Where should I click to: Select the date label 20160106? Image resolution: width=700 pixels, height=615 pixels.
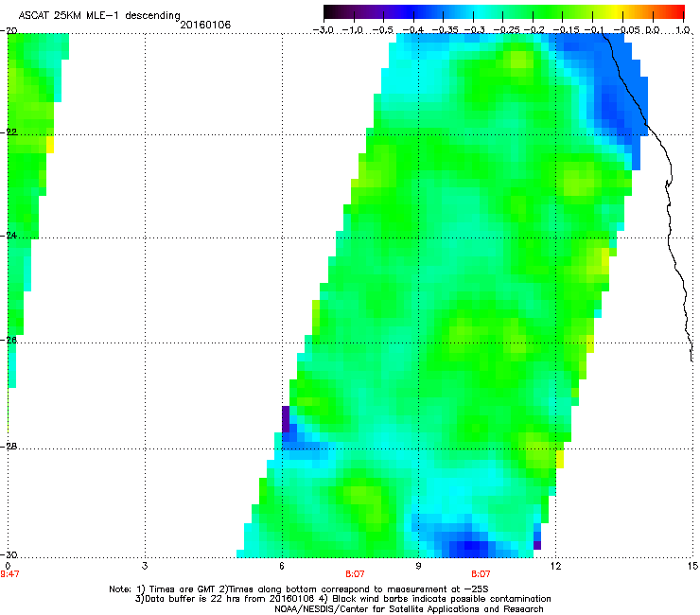(205, 25)
